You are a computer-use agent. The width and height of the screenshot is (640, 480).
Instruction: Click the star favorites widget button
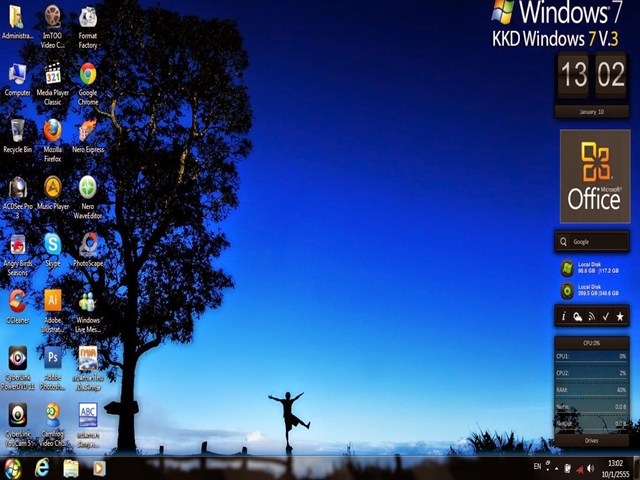click(x=620, y=316)
